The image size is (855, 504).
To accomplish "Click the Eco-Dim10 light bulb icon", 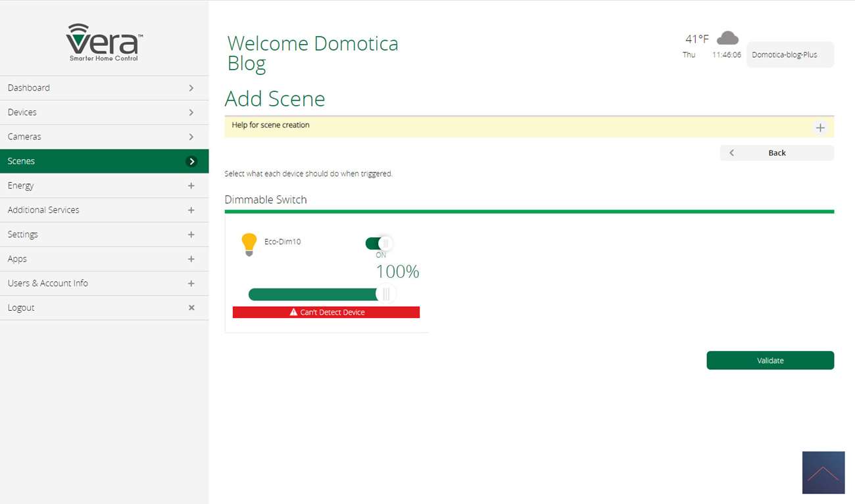I will pos(249,244).
